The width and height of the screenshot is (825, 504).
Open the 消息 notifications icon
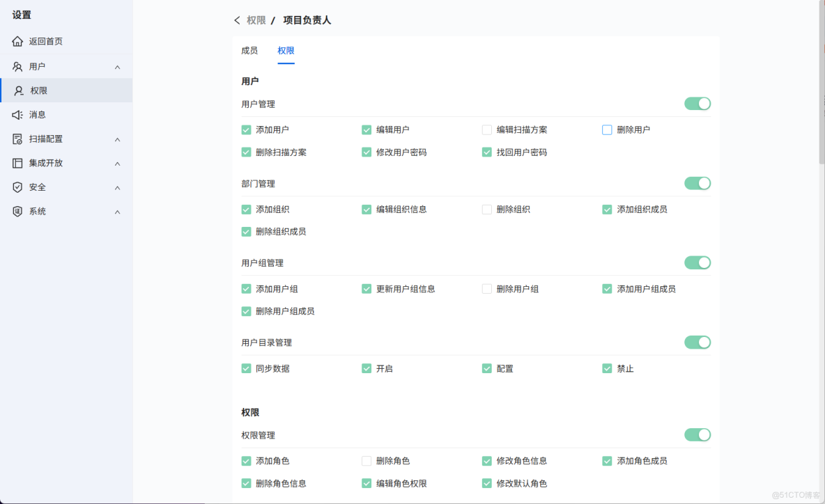(16, 114)
